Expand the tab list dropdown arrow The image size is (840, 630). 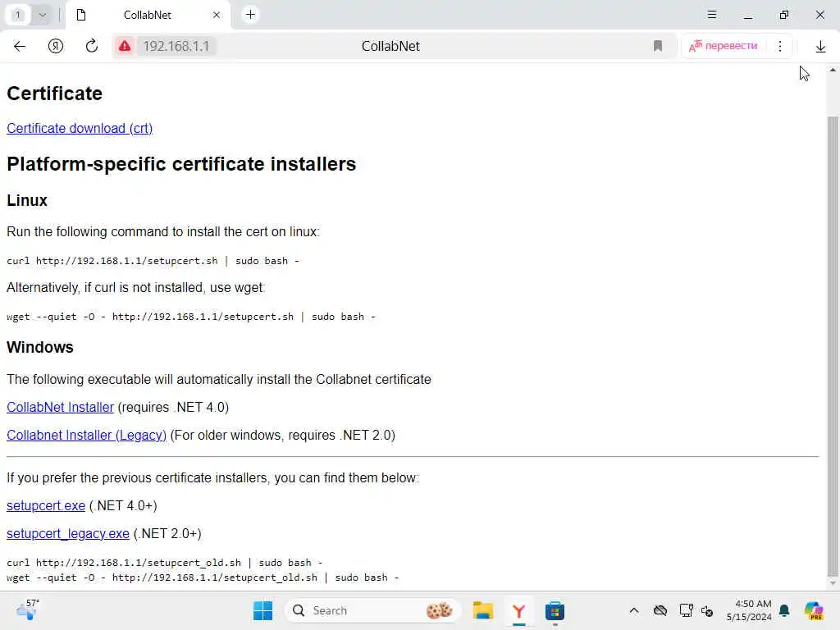click(x=43, y=15)
